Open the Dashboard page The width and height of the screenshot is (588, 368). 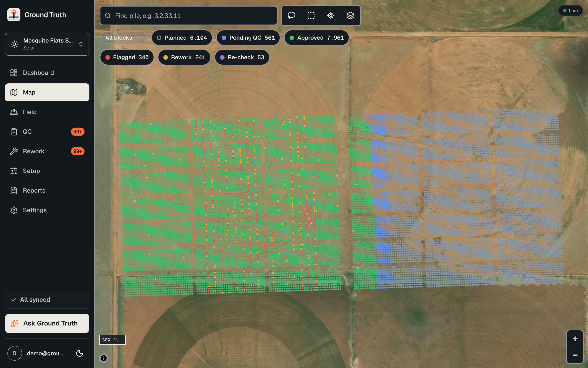(47, 73)
